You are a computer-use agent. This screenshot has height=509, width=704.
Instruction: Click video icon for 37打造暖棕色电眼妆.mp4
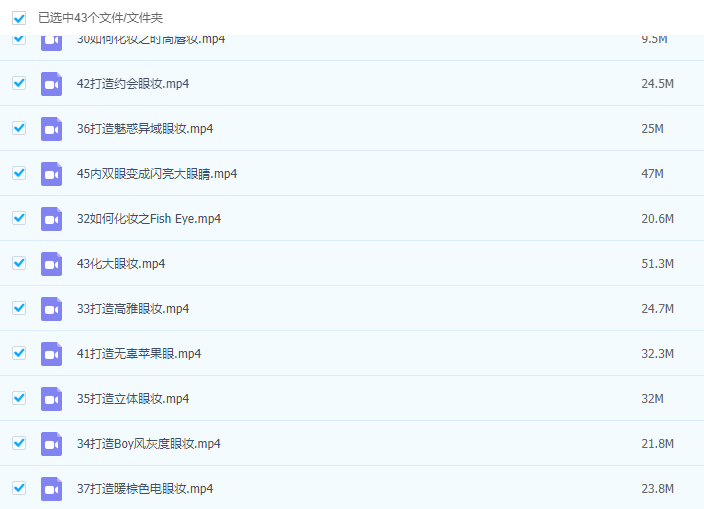[x=51, y=489]
